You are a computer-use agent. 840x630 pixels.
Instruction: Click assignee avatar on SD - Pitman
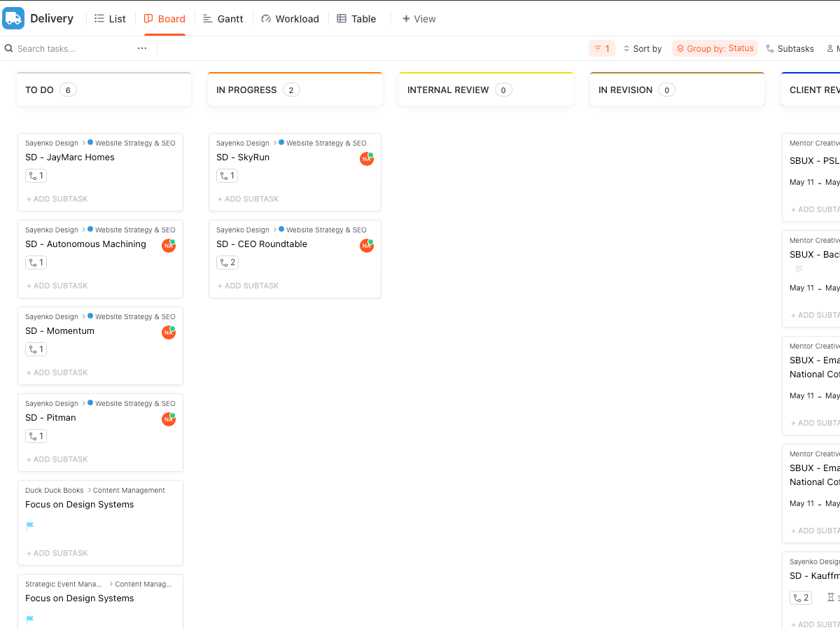pyautogui.click(x=169, y=419)
